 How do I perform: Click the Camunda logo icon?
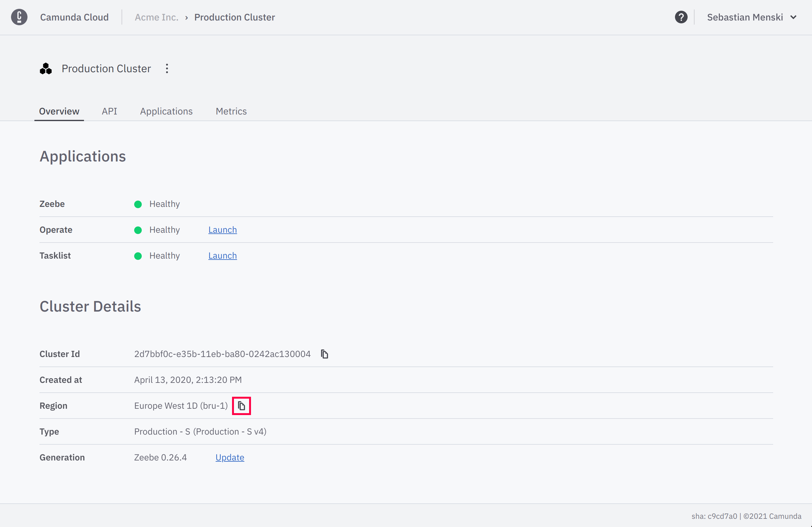19,17
